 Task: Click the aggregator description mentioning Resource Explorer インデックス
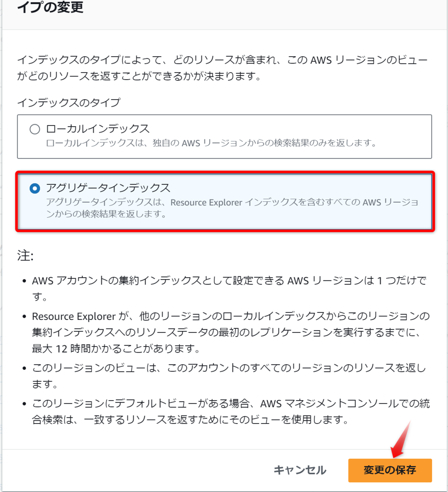(x=233, y=208)
